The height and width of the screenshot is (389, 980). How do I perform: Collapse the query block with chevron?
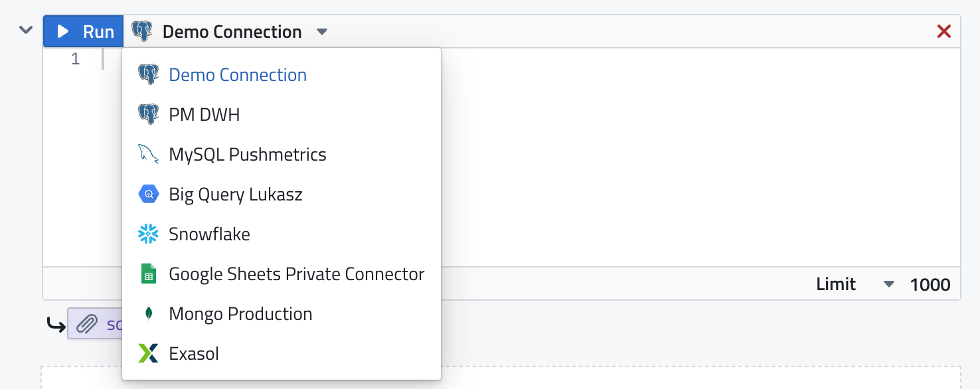[x=26, y=30]
